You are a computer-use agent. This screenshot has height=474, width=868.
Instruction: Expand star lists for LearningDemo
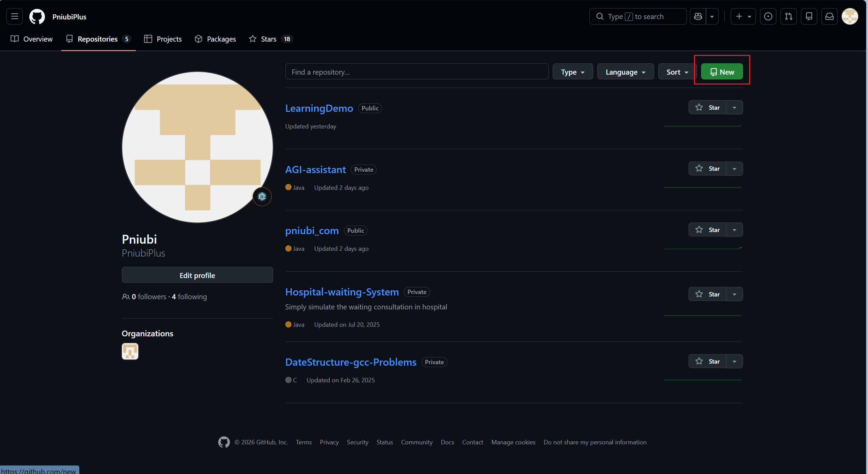click(735, 108)
